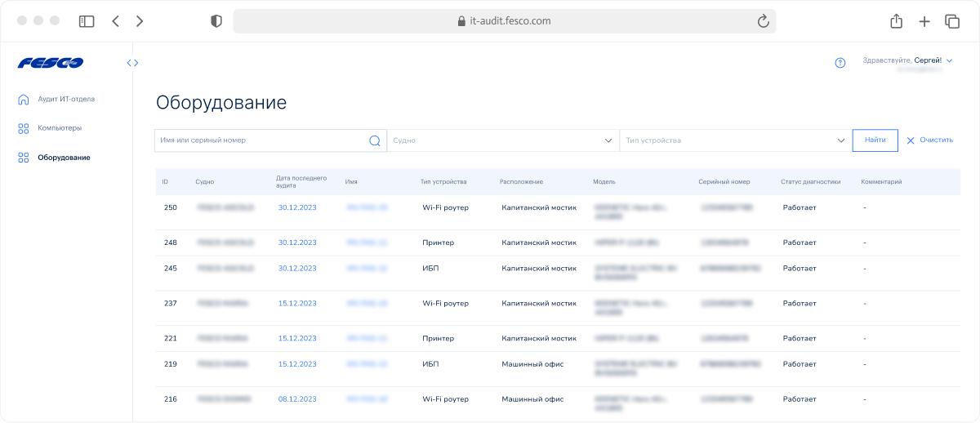This screenshot has height=423, width=980.
Task: Click the FESCO logo
Action: coord(50,63)
